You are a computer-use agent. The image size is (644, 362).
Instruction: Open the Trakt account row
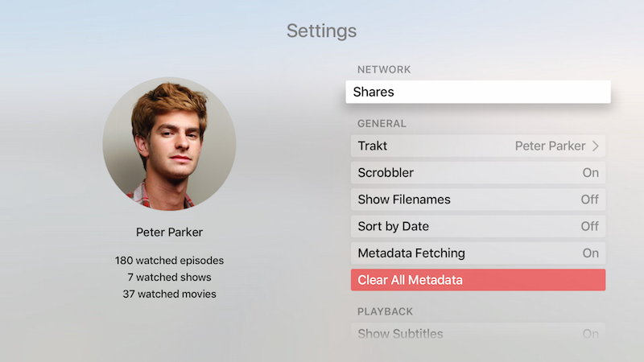(x=478, y=146)
